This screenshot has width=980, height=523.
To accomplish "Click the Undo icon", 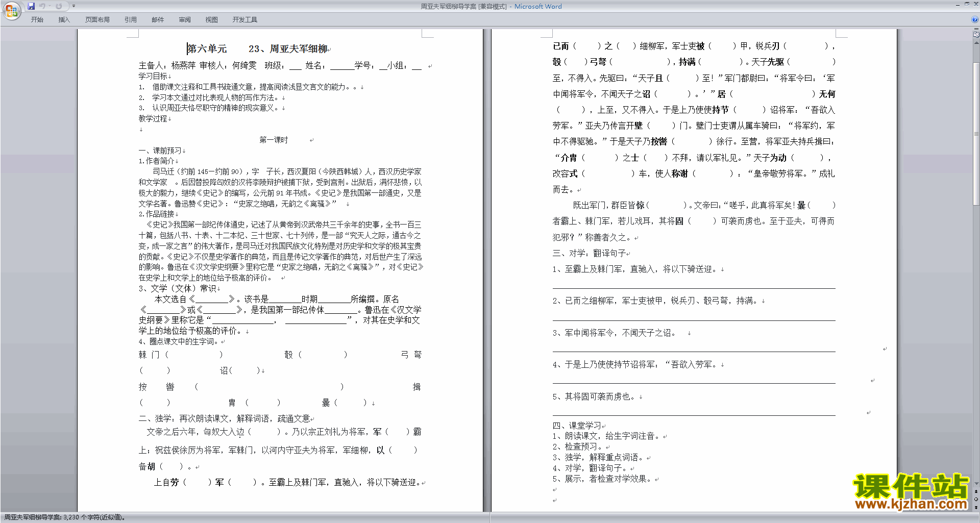I will point(43,6).
